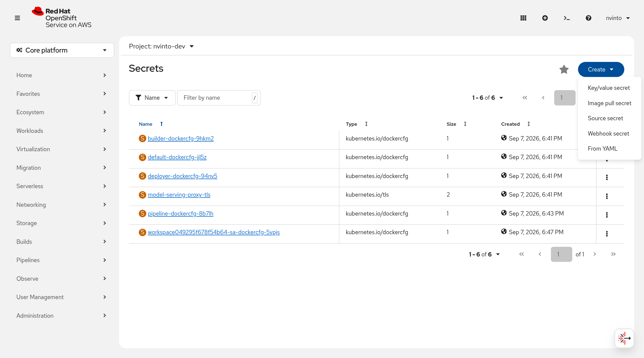Click the top pagination page number box
The width and height of the screenshot is (644, 358).
(x=565, y=98)
